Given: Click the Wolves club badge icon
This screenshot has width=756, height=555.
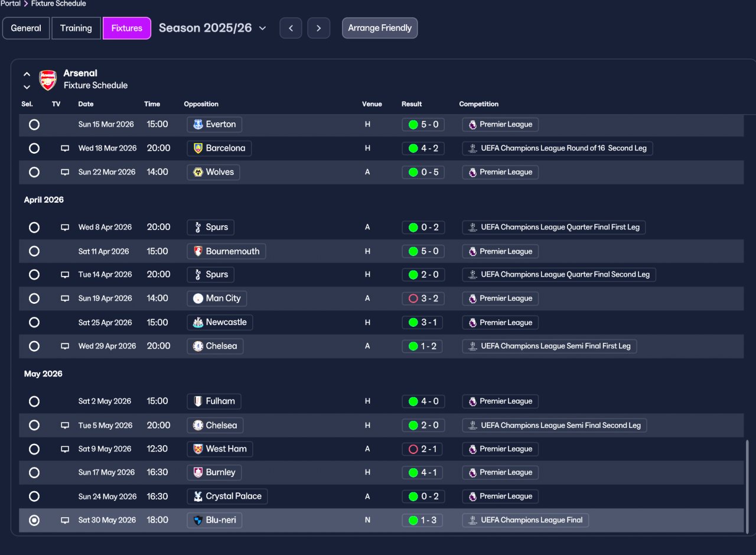Looking at the screenshot, I should tap(198, 172).
